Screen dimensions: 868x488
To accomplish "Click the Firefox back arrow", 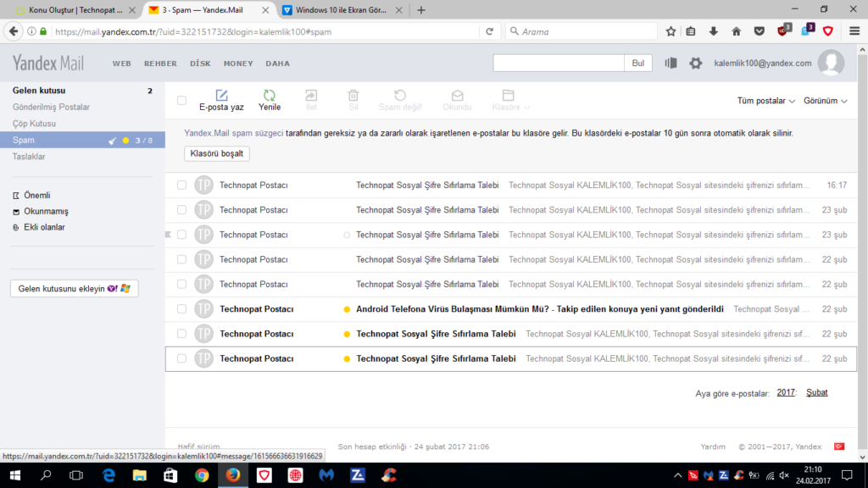I will click(x=14, y=31).
